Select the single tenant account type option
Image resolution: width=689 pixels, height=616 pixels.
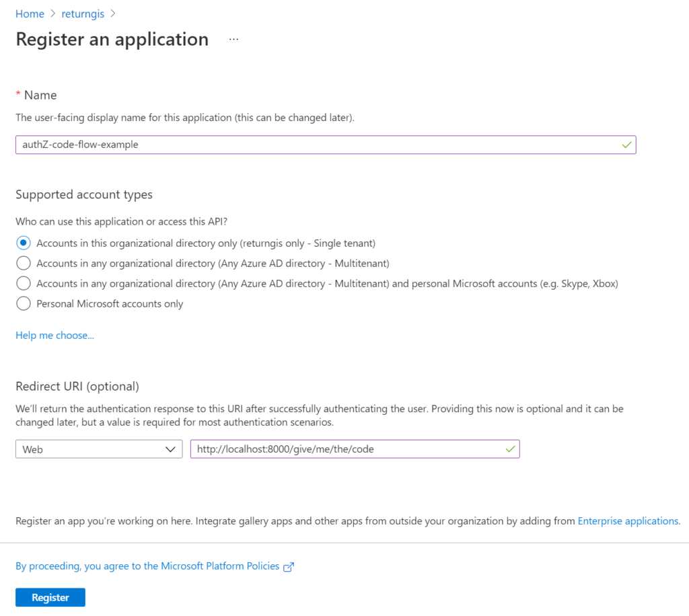23,243
